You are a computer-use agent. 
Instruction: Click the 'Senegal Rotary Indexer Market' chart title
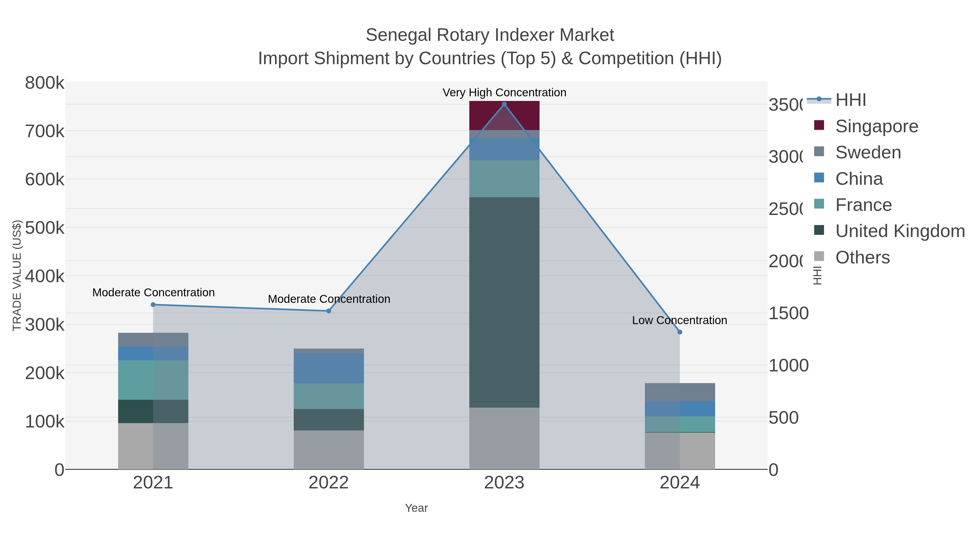[x=490, y=35]
